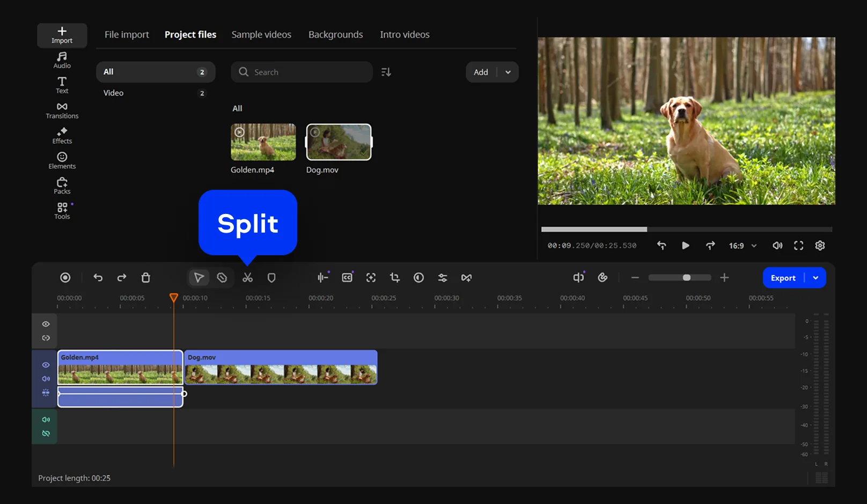Viewport: 867px width, 504px height.
Task: Switch to the Backgrounds tab
Action: pos(335,34)
